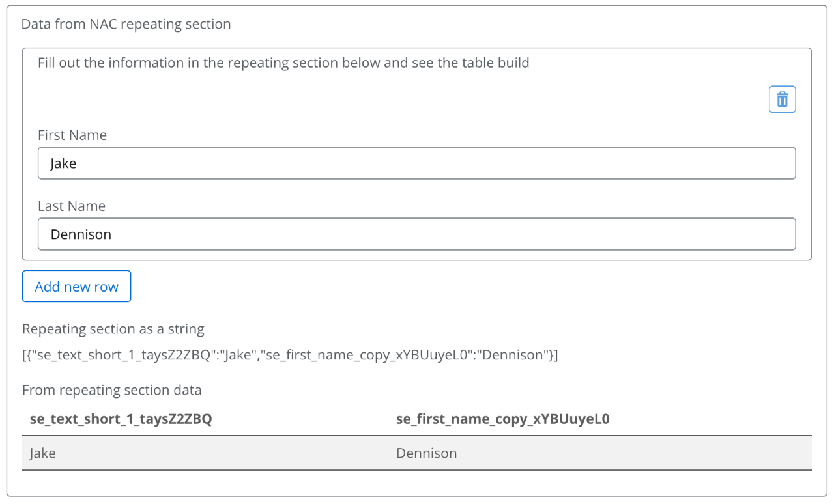Click se_first_name_copy_xYBUuyeL0 key in JSON string
The height and width of the screenshot is (504, 834).
click(366, 356)
